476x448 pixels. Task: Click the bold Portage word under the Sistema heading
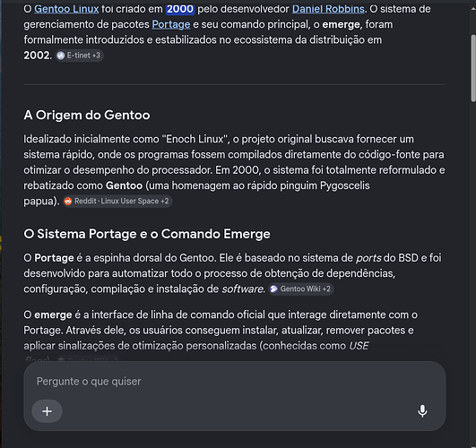(x=54, y=258)
